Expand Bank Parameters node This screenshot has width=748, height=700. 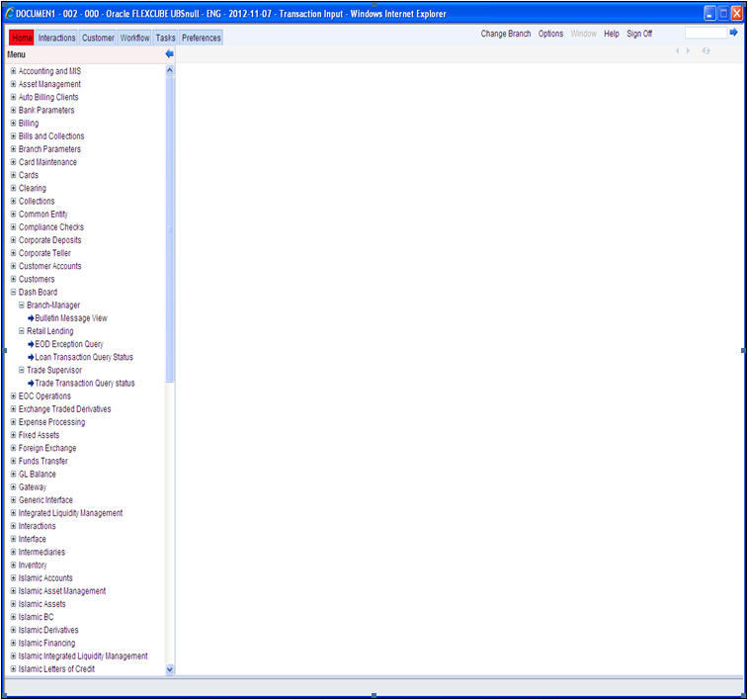point(14,110)
